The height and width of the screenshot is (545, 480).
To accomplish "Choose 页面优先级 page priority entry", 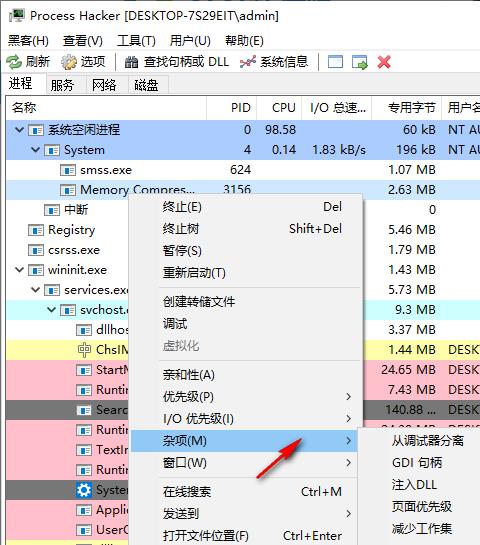I will click(421, 506).
